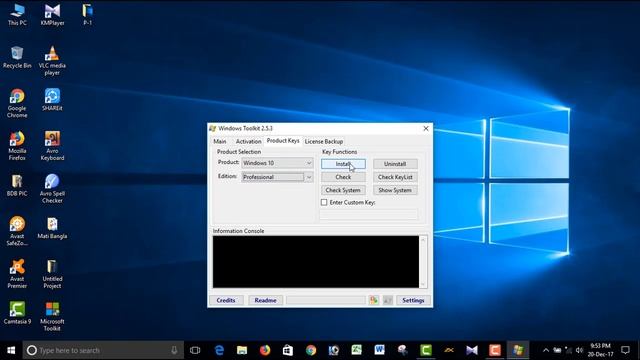This screenshot has height=360, width=640.
Task: Open the Credits button
Action: click(226, 300)
